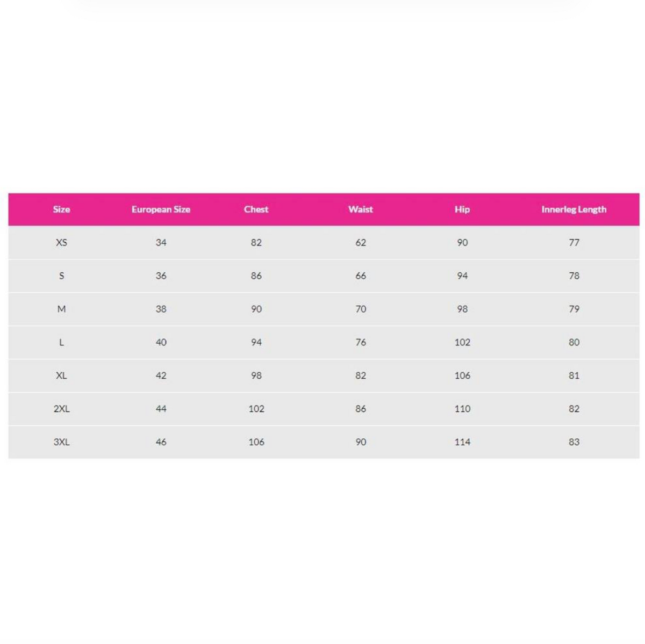Select the Waist column header

click(x=360, y=209)
